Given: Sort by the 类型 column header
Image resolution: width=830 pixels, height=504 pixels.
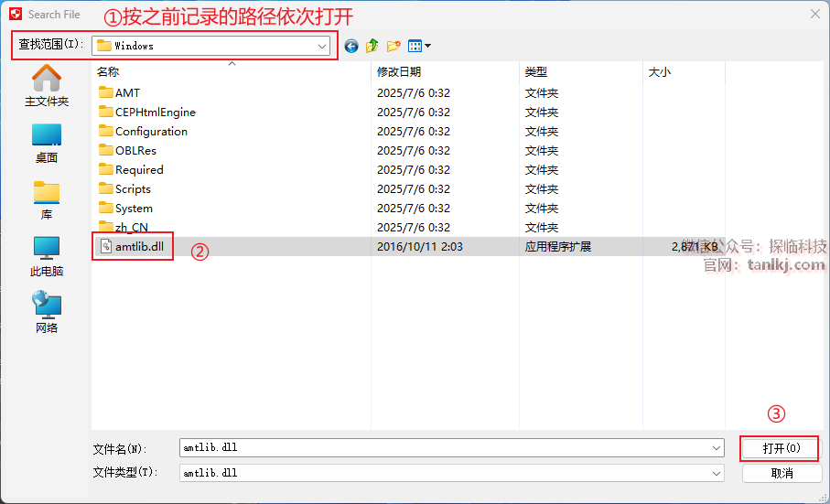Looking at the screenshot, I should tap(535, 72).
